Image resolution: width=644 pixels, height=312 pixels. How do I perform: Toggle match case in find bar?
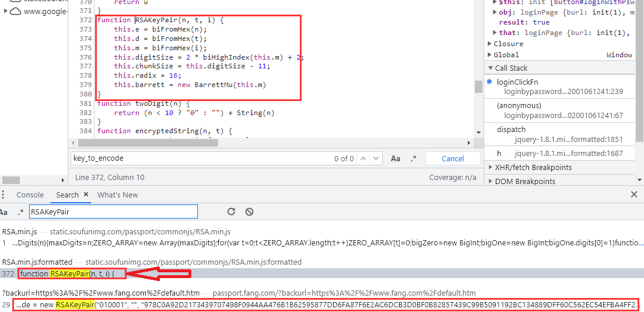point(395,158)
